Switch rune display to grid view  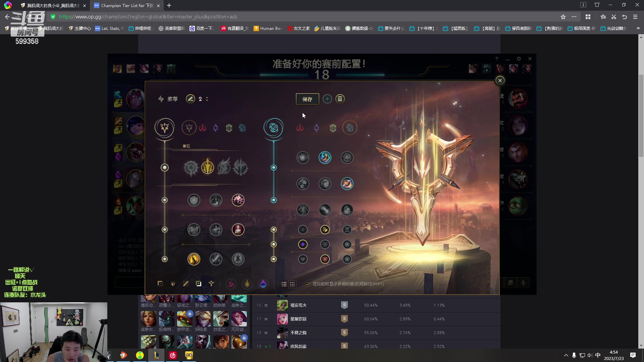tap(292, 284)
